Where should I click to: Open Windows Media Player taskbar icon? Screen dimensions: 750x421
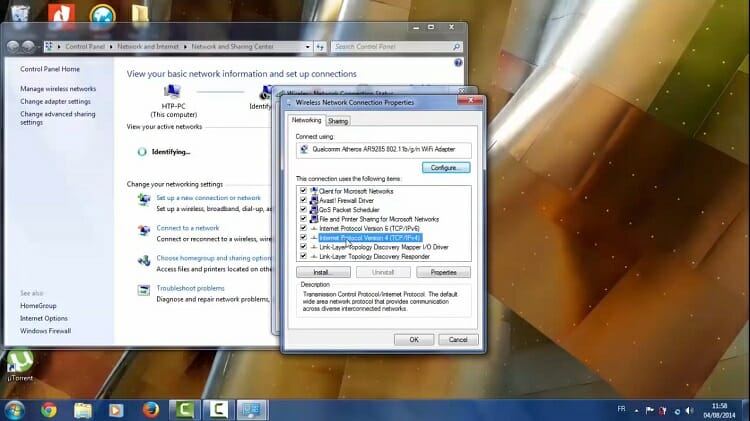coord(115,410)
